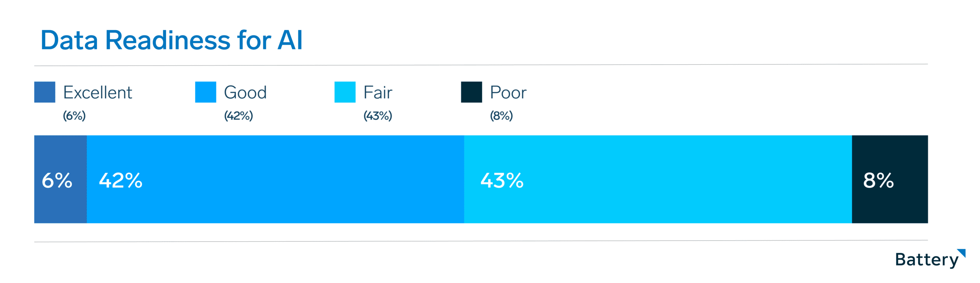Screen dimensions: 980x283
Task: Click the 43% label in the bar
Action: [502, 181]
